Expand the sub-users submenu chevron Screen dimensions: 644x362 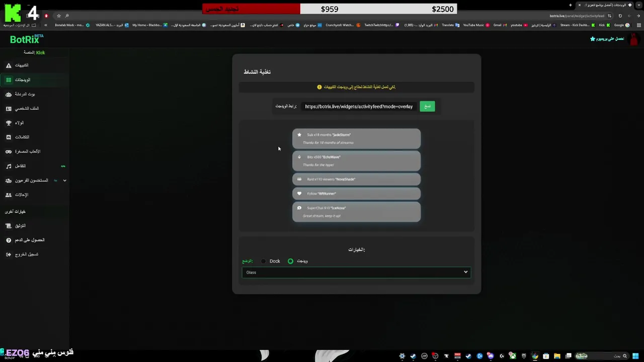click(x=64, y=180)
